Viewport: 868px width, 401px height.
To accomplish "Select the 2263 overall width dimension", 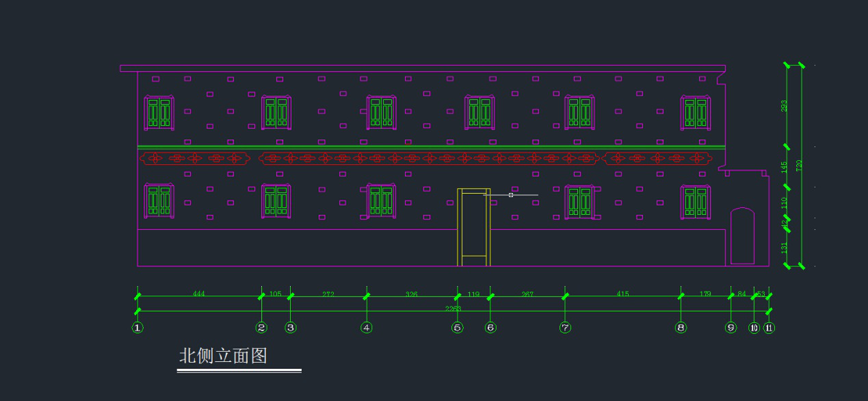I will point(453,309).
